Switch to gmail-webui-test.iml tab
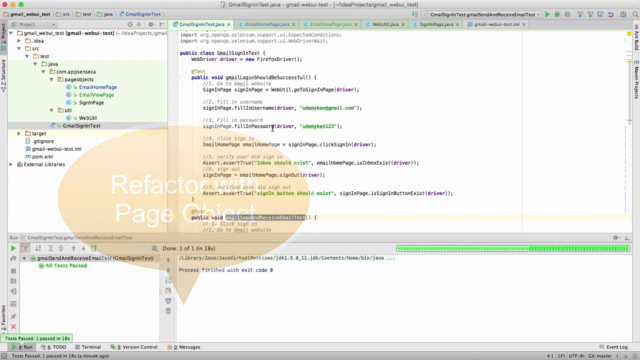Viewport: 640px width, 360px height. (x=496, y=24)
